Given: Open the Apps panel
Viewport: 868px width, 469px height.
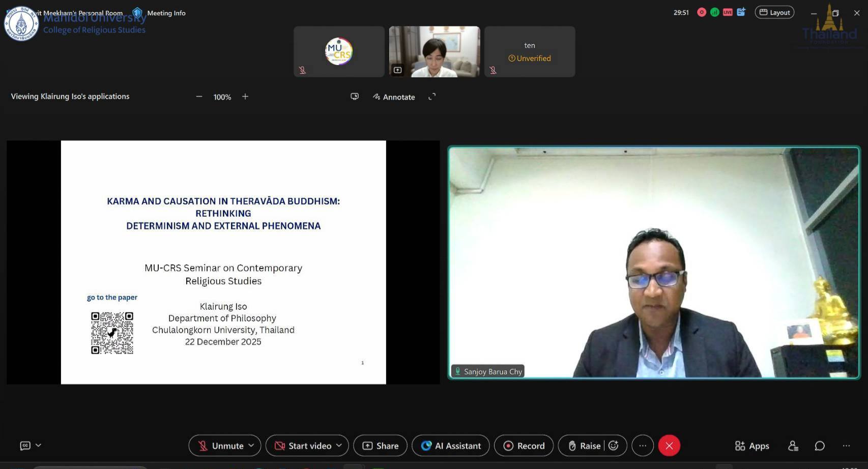Looking at the screenshot, I should pyautogui.click(x=752, y=446).
